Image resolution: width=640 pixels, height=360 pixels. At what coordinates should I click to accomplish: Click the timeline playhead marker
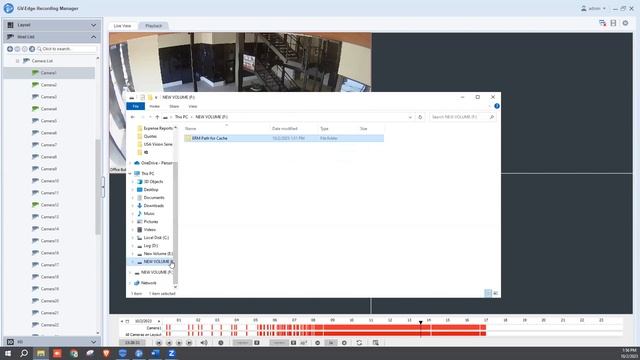(x=420, y=323)
